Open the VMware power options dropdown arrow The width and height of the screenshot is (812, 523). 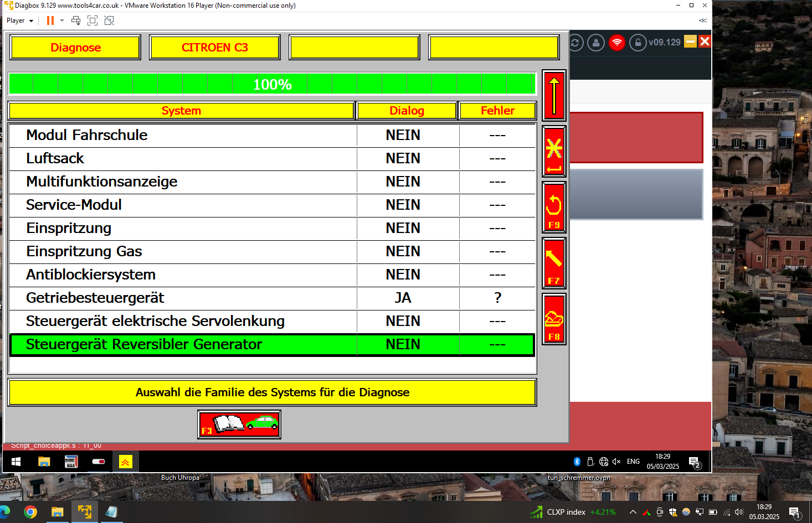[x=62, y=20]
